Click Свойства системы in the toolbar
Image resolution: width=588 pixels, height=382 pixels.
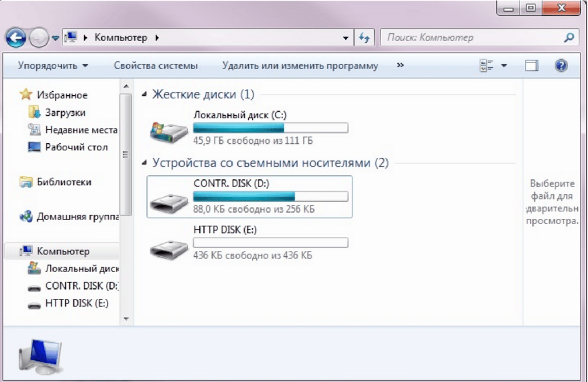click(x=155, y=66)
